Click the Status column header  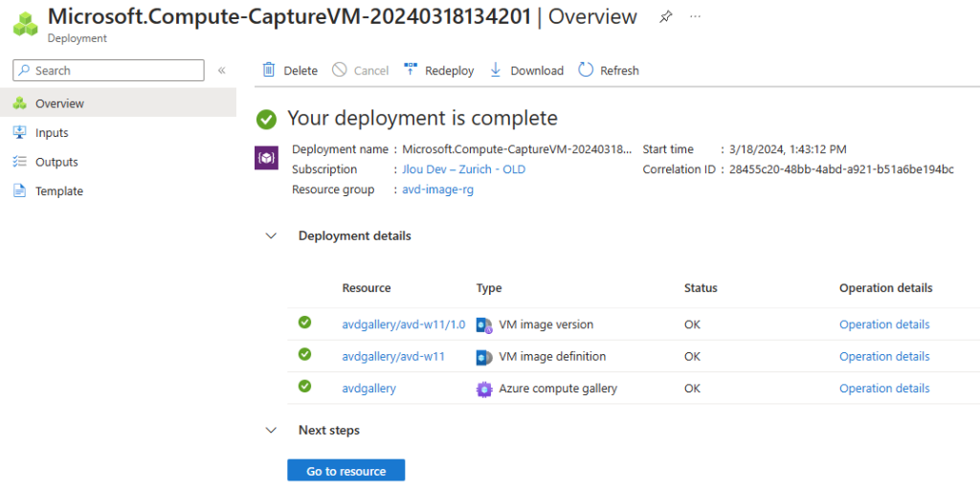pos(701,288)
